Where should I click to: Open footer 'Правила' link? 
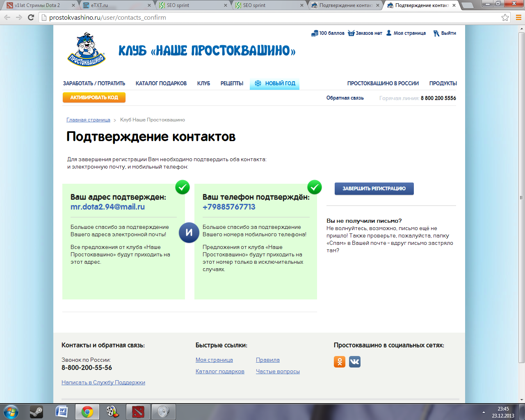268,360
